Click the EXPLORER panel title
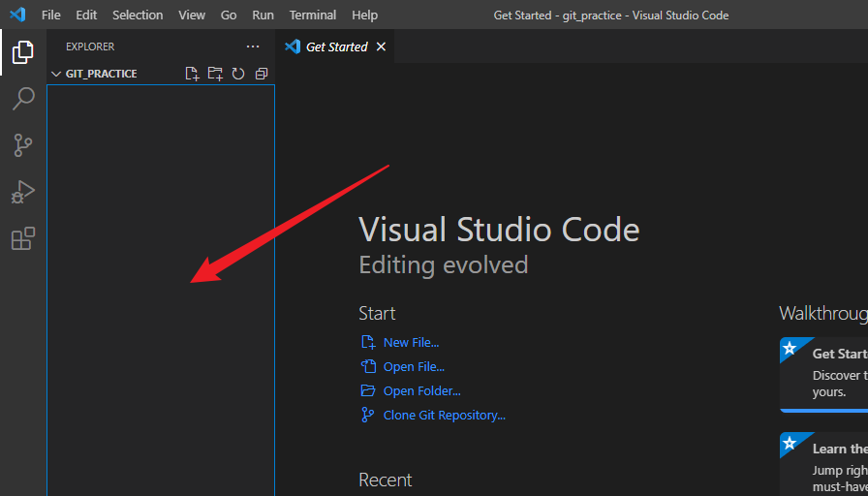The height and width of the screenshot is (496, 868). [90, 47]
